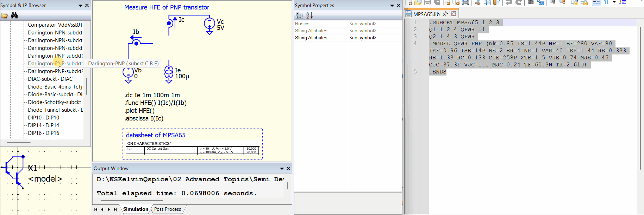Toggle word wrap in the text editor toolbar
This screenshot has width=644, height=215.
pyautogui.click(x=596, y=3)
